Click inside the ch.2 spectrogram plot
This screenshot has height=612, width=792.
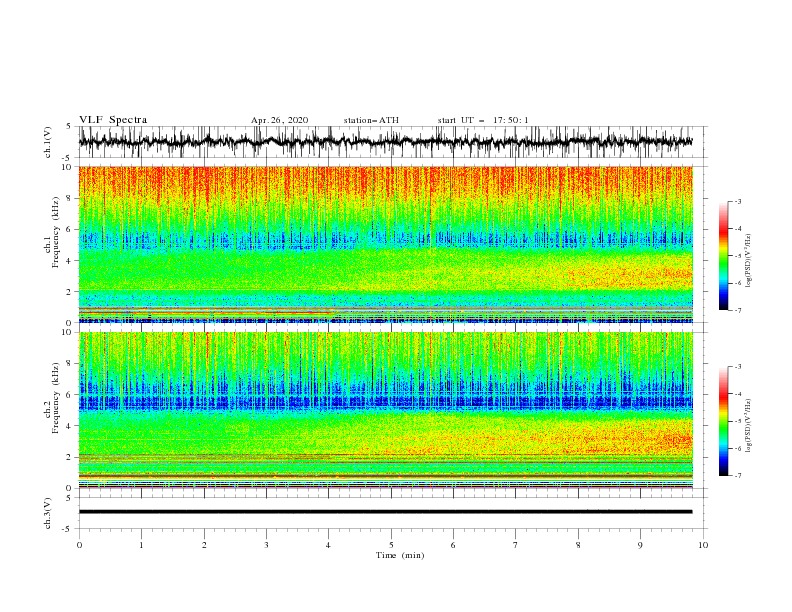coord(385,410)
